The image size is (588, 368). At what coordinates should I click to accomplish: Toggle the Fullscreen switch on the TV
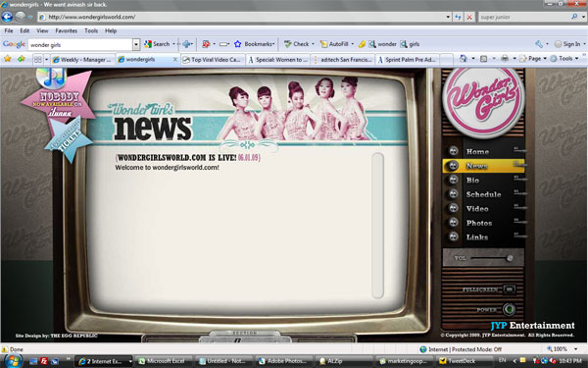509,289
